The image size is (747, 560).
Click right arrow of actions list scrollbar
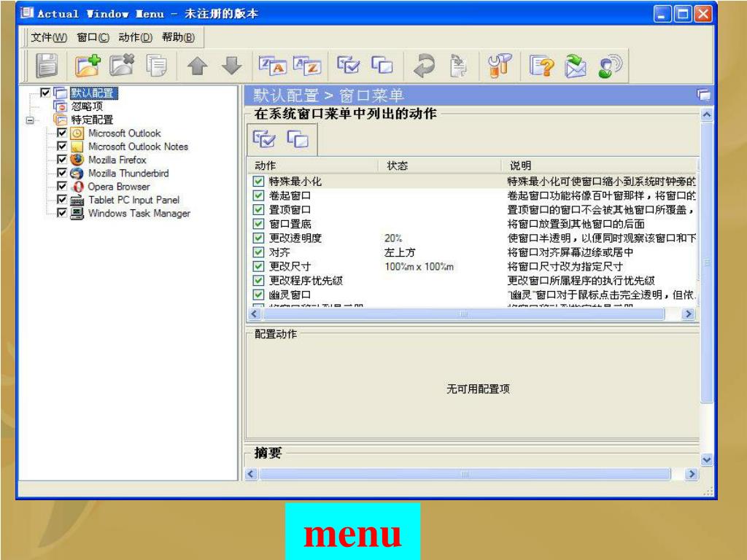coord(688,314)
